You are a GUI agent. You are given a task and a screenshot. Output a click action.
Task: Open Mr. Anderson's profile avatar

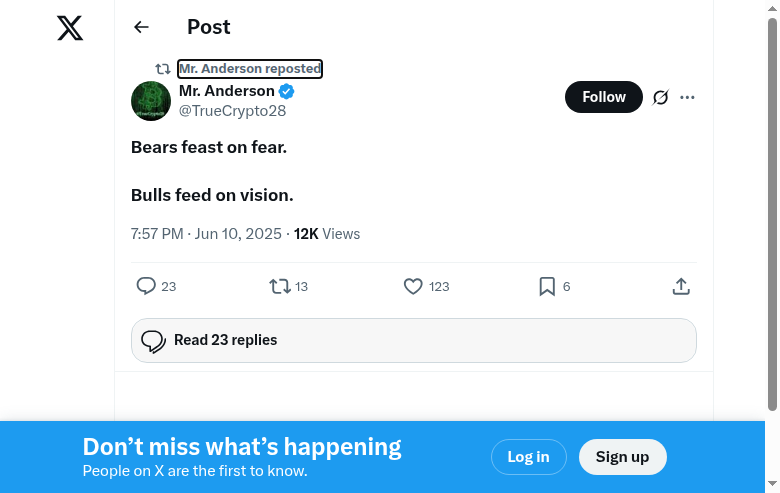click(151, 101)
